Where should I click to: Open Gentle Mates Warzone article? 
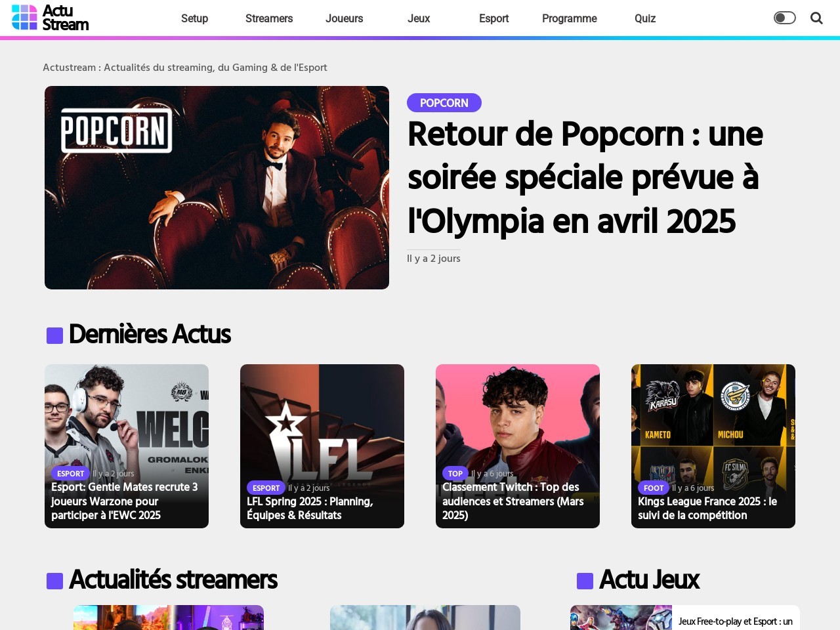coord(125,501)
